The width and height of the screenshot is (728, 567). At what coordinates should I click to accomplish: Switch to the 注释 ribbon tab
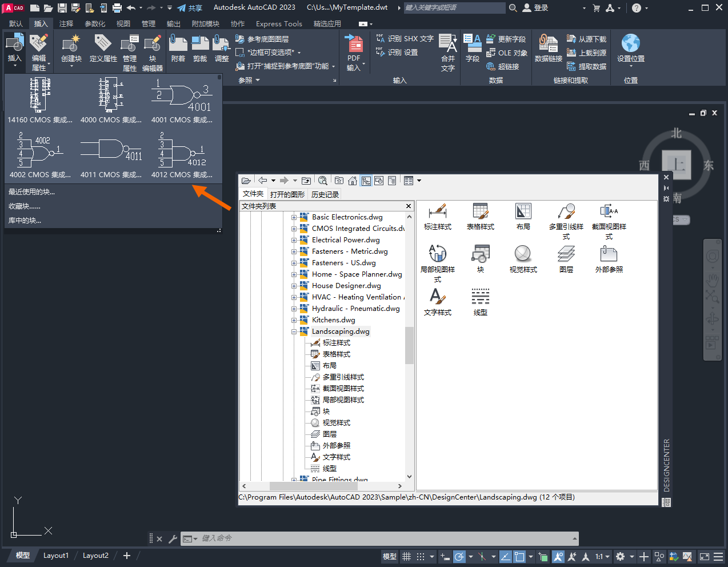coord(66,23)
